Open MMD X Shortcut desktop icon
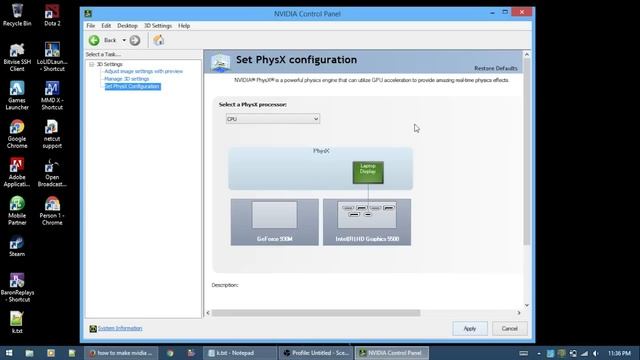This screenshot has width=640, height=360. click(x=52, y=96)
